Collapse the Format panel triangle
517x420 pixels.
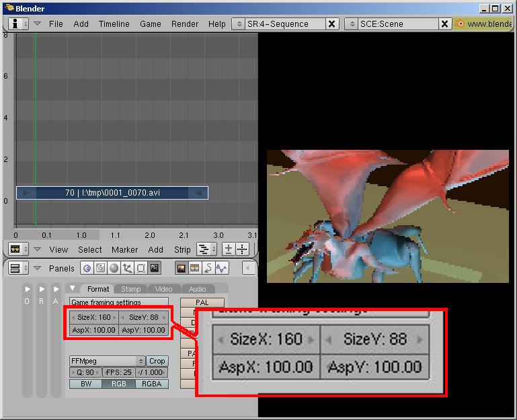pyautogui.click(x=72, y=288)
